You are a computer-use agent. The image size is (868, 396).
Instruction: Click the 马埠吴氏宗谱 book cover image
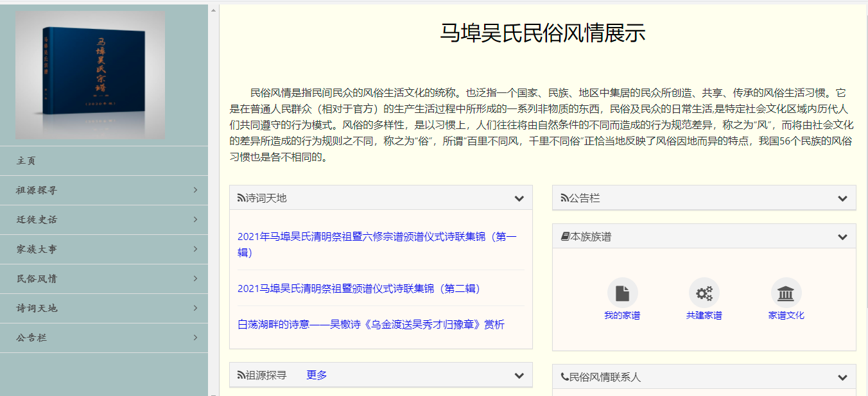click(91, 76)
